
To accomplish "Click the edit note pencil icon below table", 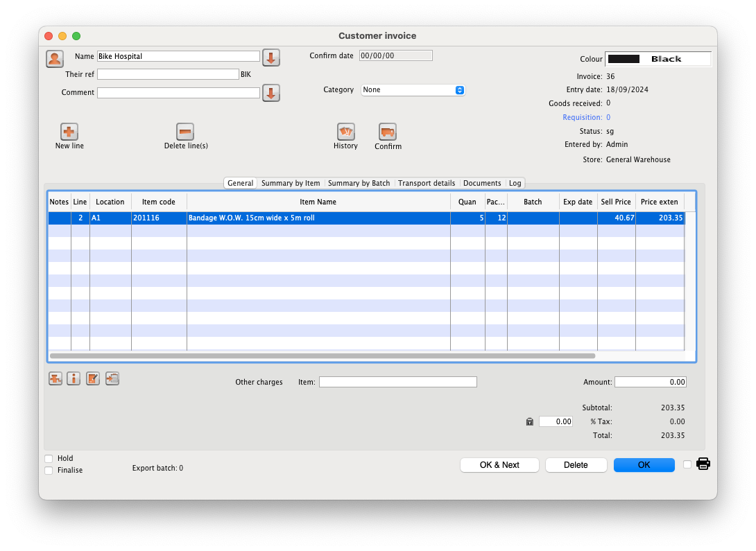I will (x=93, y=378).
